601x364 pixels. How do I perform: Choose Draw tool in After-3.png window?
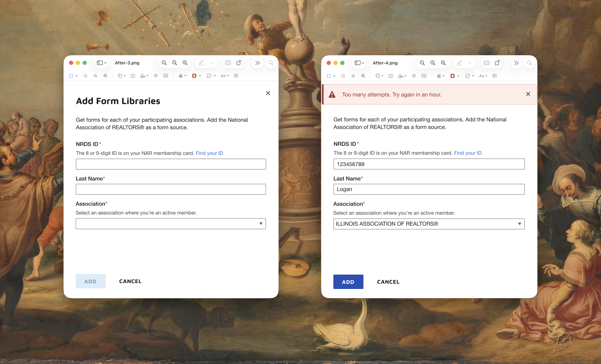point(105,76)
